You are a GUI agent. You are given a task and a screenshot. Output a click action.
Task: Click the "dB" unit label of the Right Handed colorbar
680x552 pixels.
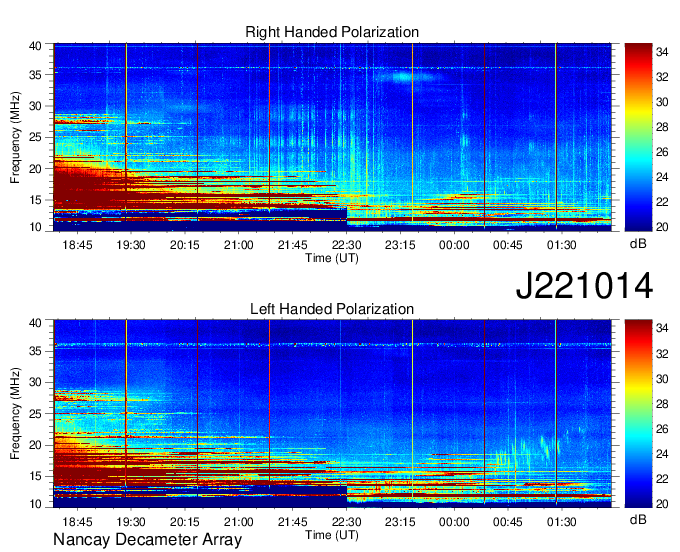point(638,244)
